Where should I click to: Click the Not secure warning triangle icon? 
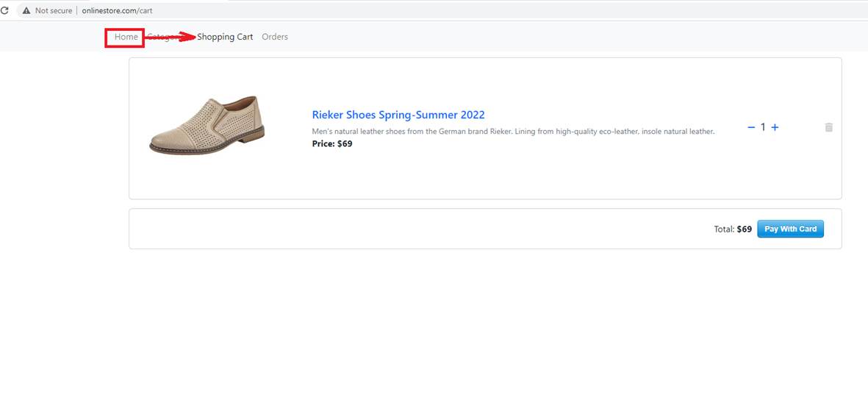(x=26, y=11)
